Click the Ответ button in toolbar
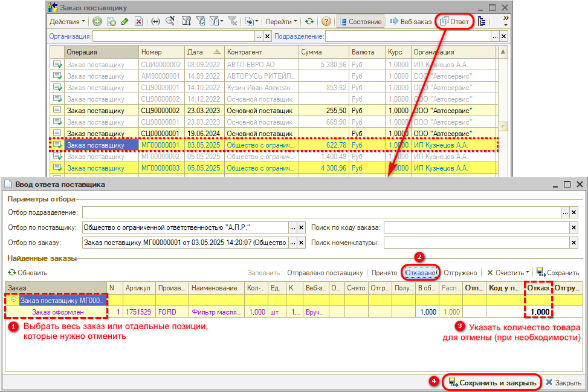 pos(454,21)
